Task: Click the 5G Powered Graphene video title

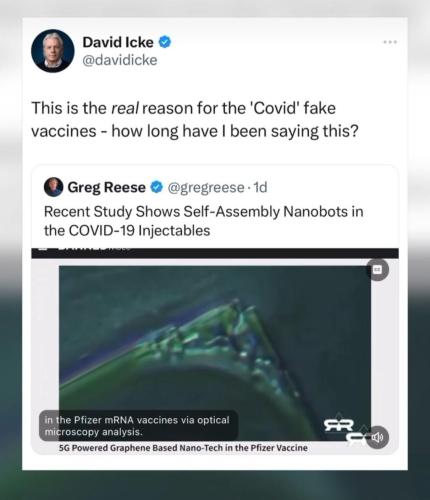Action: (x=183, y=448)
